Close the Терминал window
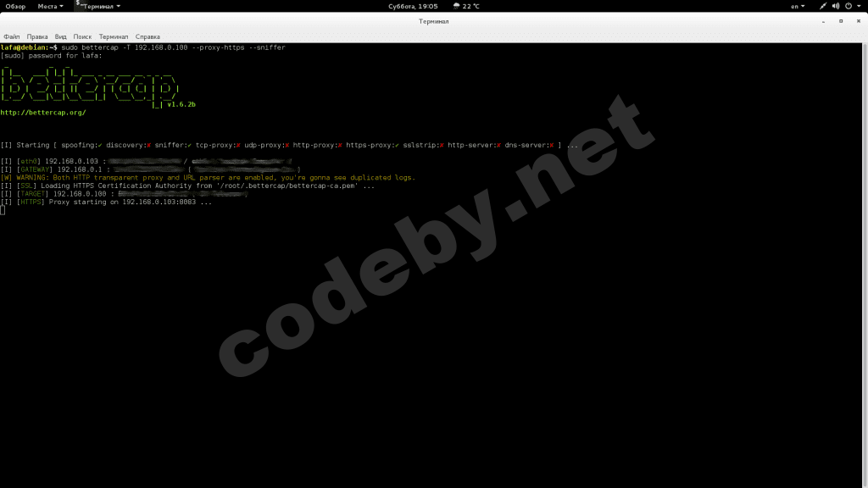 pos(859,21)
